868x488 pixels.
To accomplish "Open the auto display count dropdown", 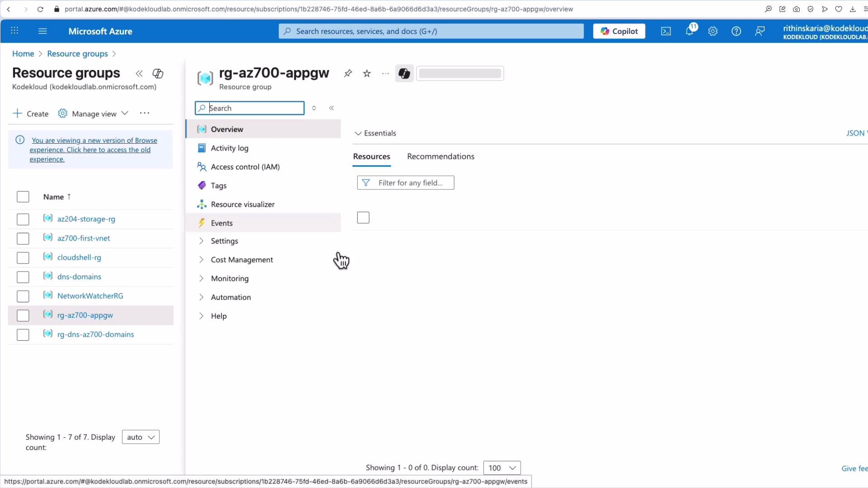I will pos(141,437).
